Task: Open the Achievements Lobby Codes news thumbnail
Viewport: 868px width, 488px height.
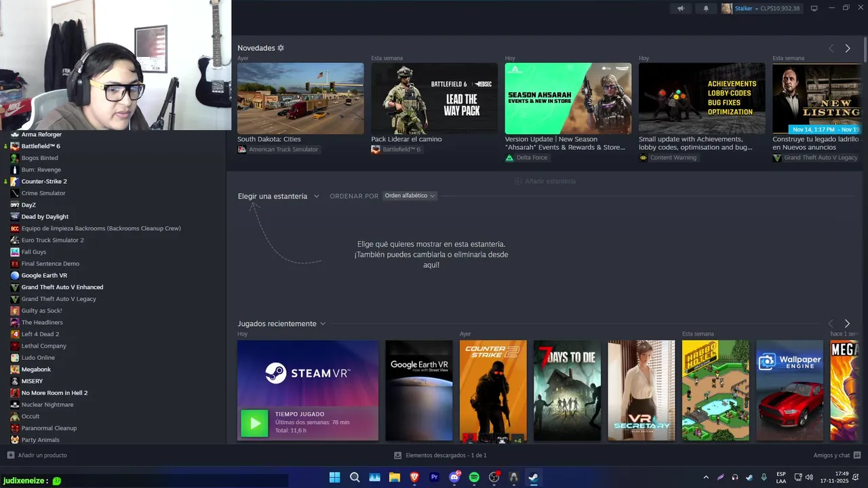Action: coord(702,98)
